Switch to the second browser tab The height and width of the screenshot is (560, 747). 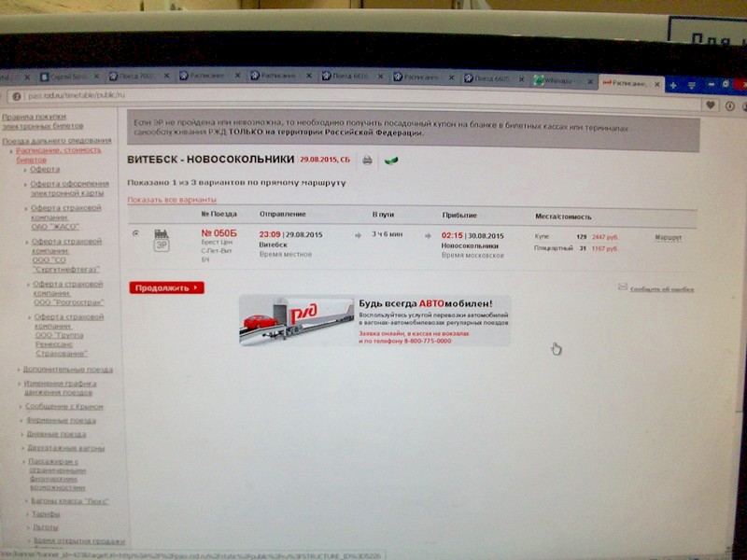coord(65,77)
